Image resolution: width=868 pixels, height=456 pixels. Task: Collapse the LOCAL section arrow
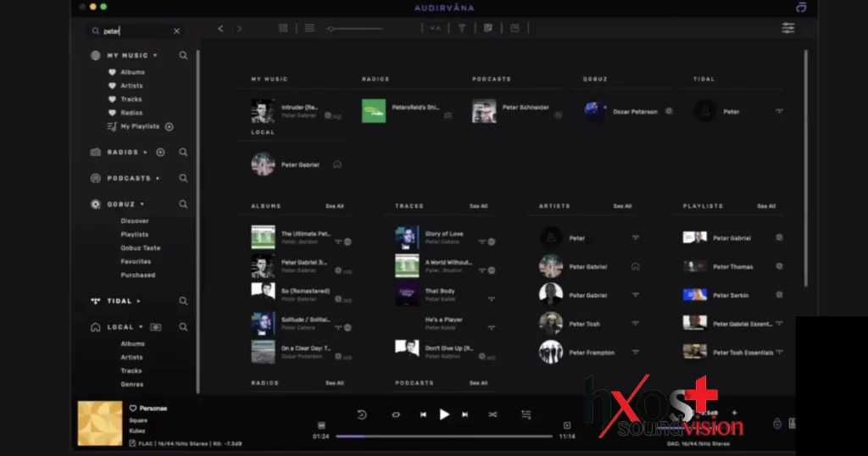[x=142, y=327]
